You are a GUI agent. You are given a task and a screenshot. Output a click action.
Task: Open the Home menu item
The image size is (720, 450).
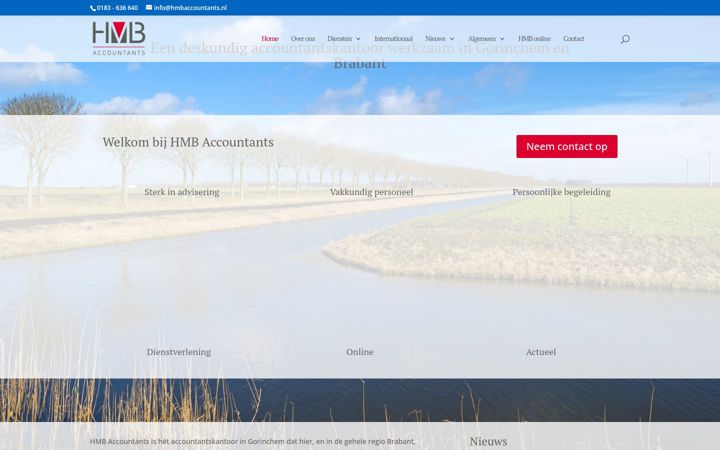click(270, 39)
